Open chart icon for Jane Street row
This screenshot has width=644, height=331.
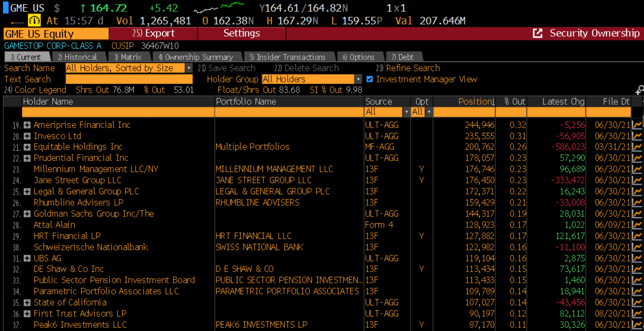click(637, 180)
